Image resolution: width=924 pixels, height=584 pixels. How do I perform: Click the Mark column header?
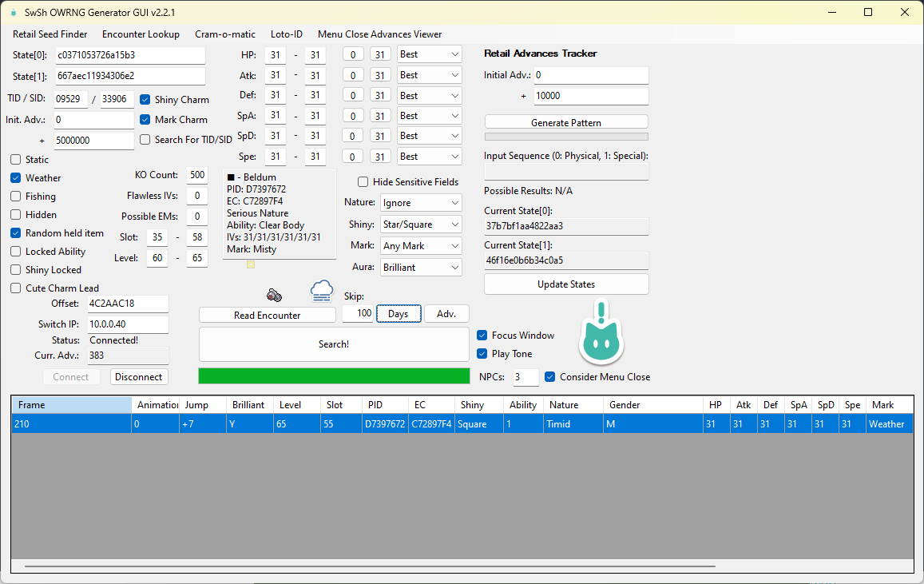(890, 405)
